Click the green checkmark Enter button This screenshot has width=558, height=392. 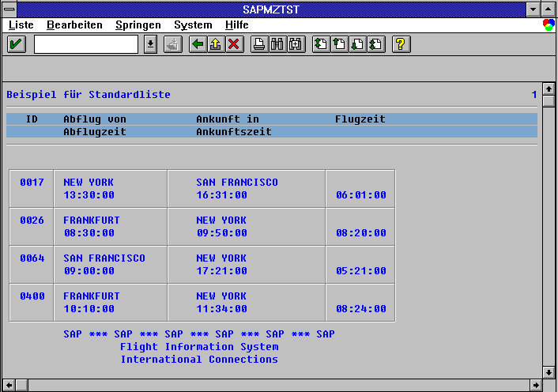(16, 44)
